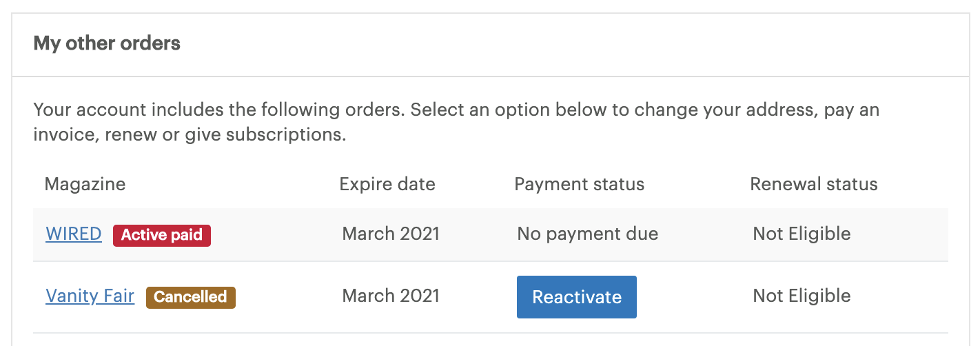The image size is (980, 346).
Task: Click WIRED's March 2021 expire date
Action: [391, 234]
